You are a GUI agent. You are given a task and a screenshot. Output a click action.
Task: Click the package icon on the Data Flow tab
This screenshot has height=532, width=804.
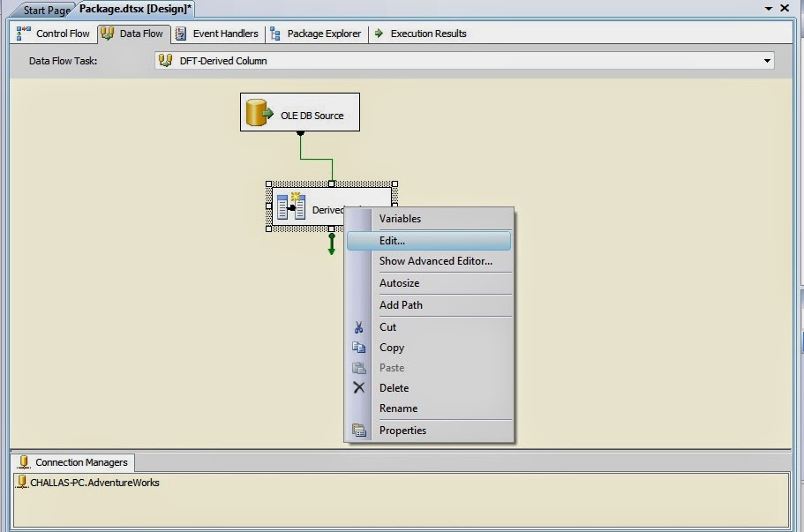106,34
